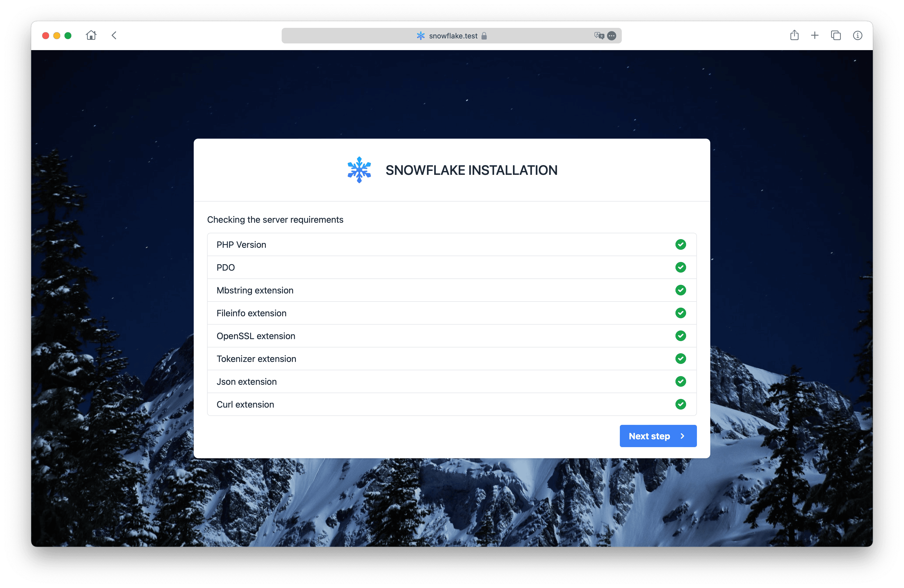Click the chevron on Next step button
Viewport: 904px width, 588px height.
(x=682, y=436)
